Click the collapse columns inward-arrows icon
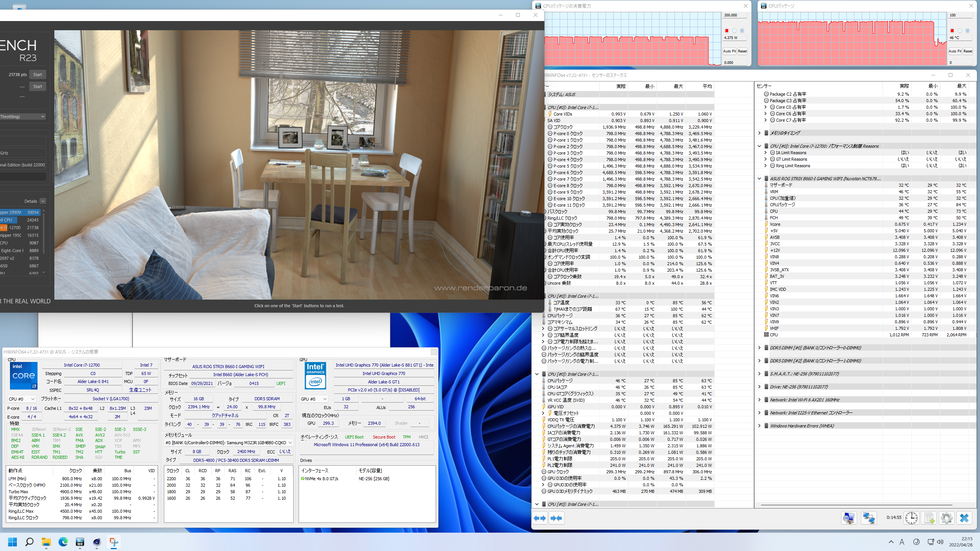The height and width of the screenshot is (551, 980). tap(556, 518)
